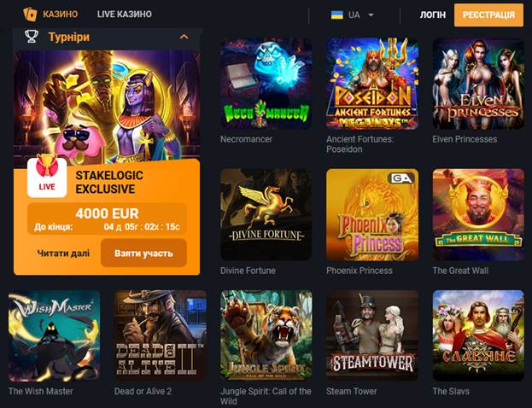Click the LIVE tournament badge icon
The width and height of the screenshot is (532, 408).
click(47, 177)
